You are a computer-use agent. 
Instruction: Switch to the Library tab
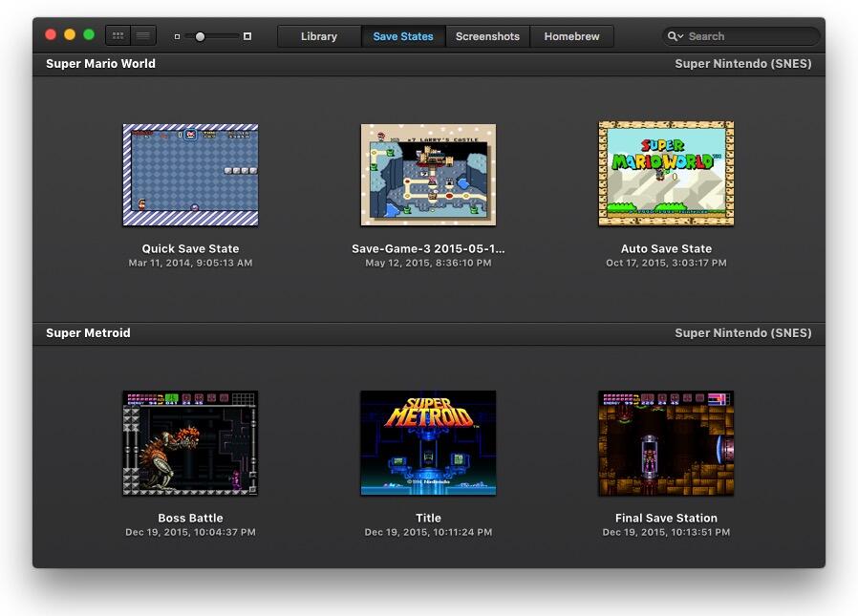click(x=318, y=35)
